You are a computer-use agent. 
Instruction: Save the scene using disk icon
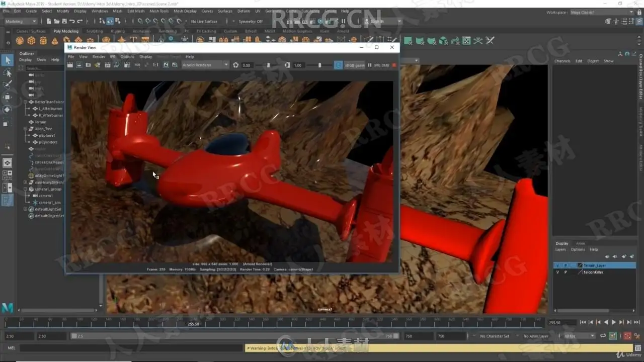(x=64, y=22)
